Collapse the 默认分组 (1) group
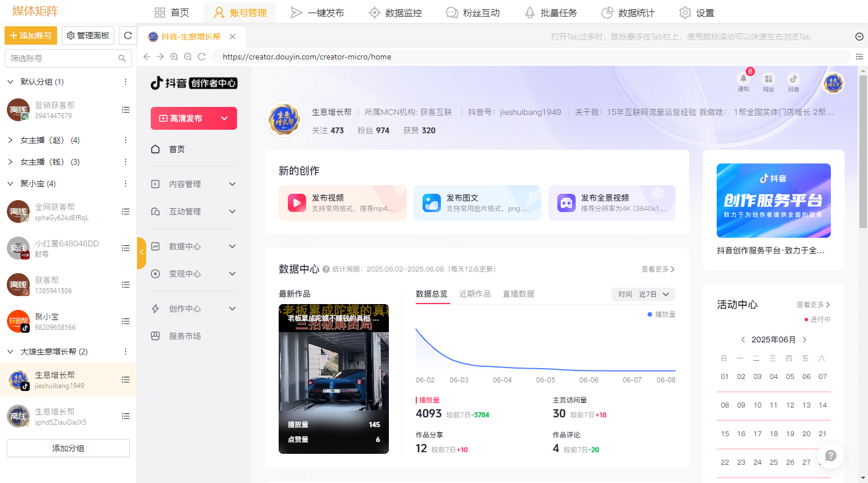 10,82
